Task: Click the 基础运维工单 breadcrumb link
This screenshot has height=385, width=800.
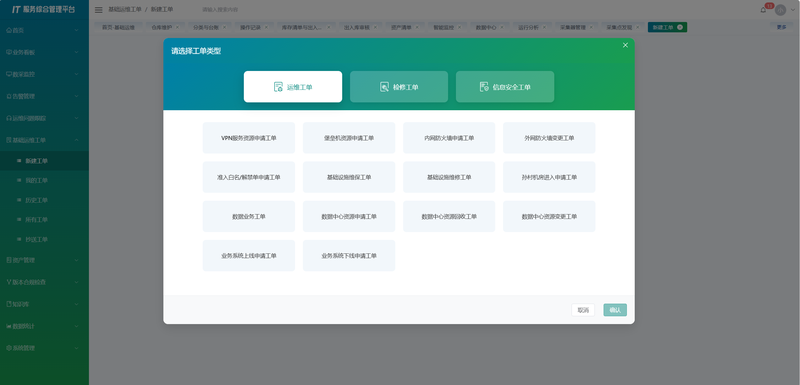Action: (124, 10)
